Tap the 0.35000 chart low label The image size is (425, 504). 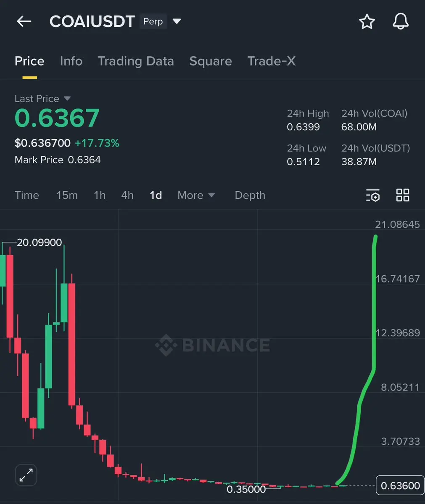246,489
